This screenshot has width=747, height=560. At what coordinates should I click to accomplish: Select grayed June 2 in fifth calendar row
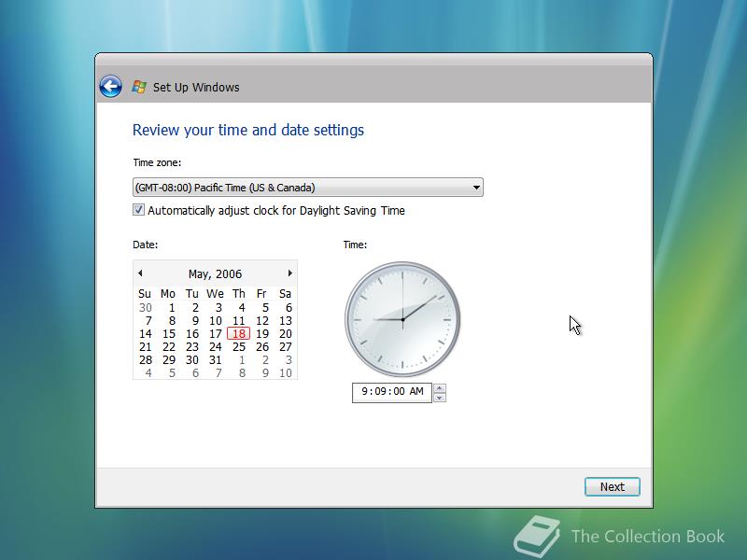(x=265, y=360)
